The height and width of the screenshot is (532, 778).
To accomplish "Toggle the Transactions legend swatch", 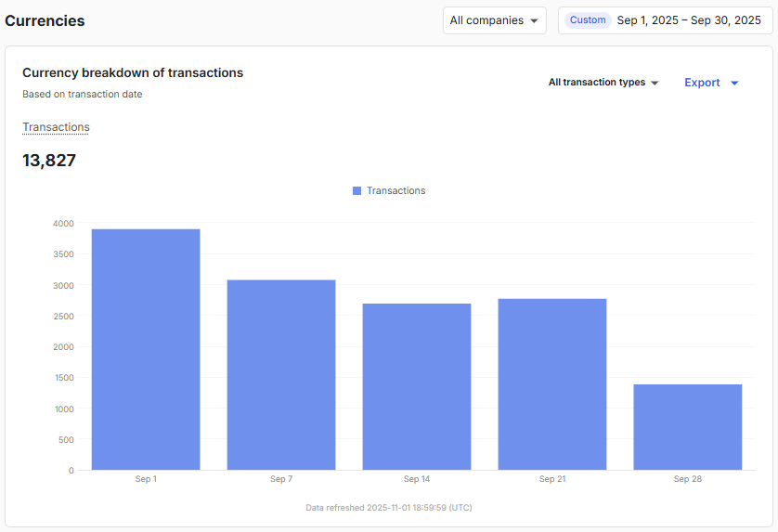I will [x=357, y=190].
